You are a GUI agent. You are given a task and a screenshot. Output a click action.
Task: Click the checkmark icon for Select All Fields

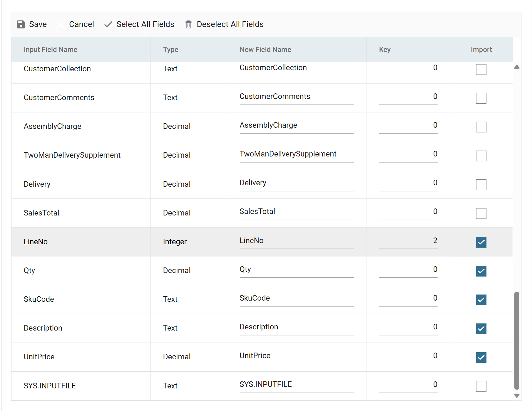108,24
